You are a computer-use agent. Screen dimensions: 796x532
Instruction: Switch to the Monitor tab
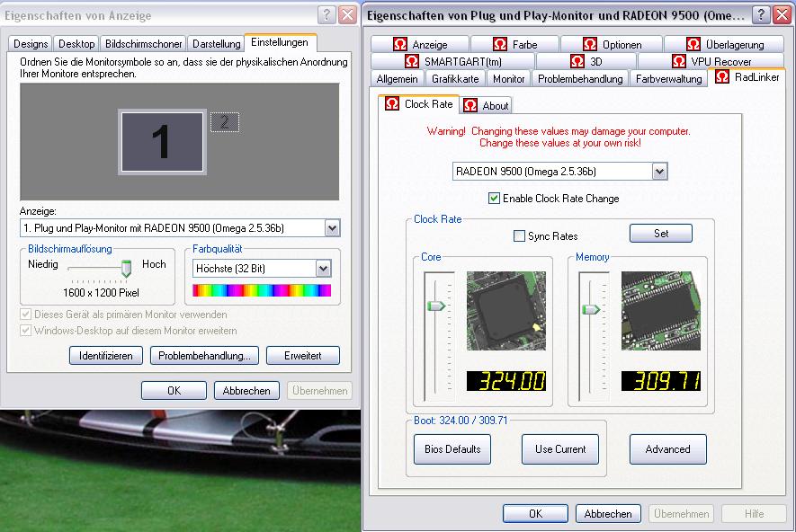pyautogui.click(x=509, y=78)
